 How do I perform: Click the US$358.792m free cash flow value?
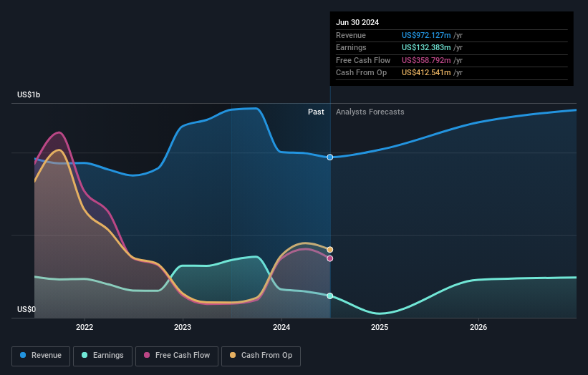point(426,60)
